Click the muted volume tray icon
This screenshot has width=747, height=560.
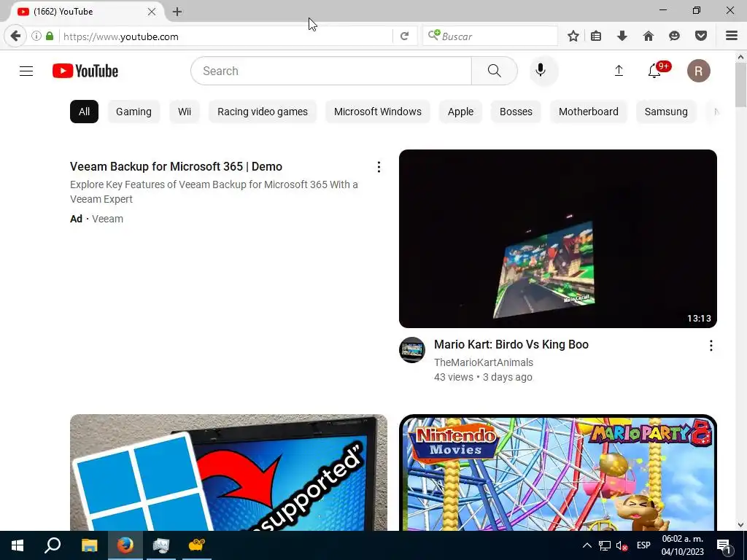tap(622, 545)
